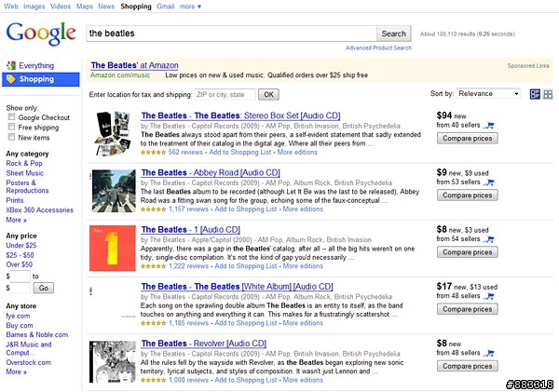Screen dimensions: 559x392
Task: Click minimum price input field
Action: tap(20, 277)
